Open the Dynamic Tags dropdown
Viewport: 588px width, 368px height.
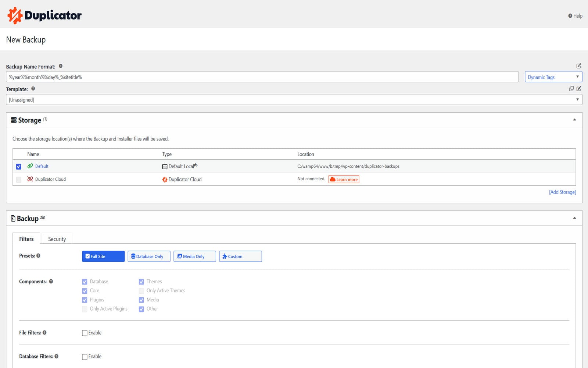tap(553, 77)
